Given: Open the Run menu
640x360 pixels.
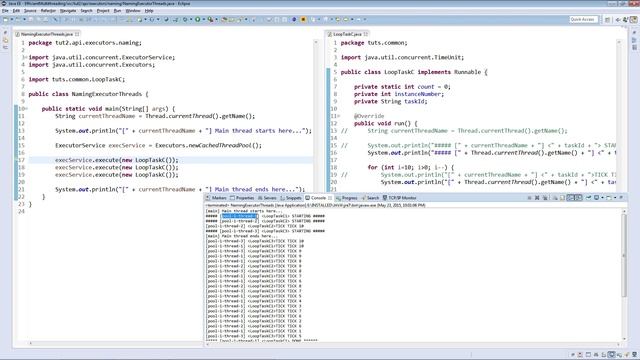Looking at the screenshot, I should 118,11.
